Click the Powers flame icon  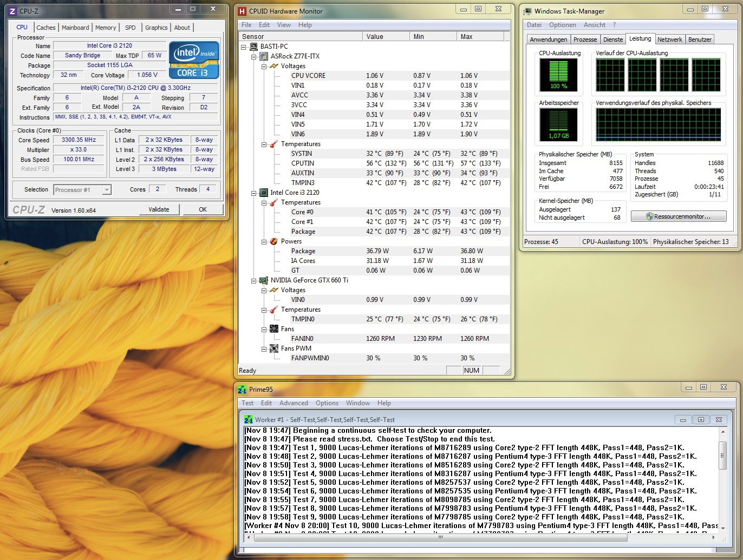coord(273,241)
